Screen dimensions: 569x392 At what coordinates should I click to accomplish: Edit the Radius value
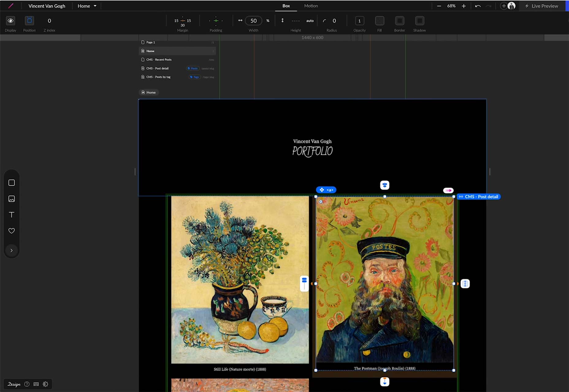point(334,21)
